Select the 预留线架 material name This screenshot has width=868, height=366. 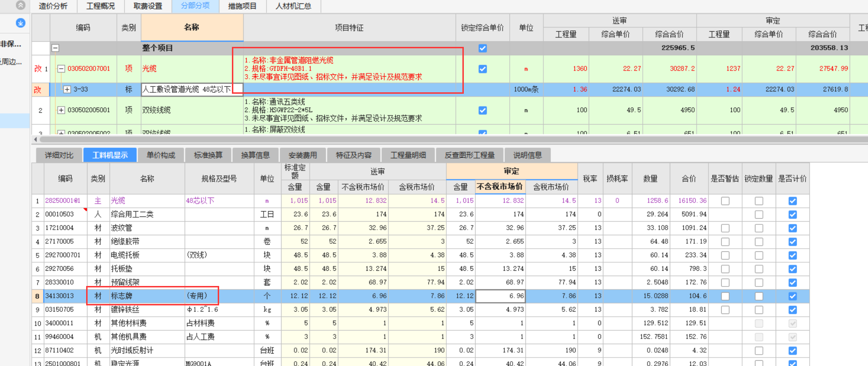[x=125, y=283]
